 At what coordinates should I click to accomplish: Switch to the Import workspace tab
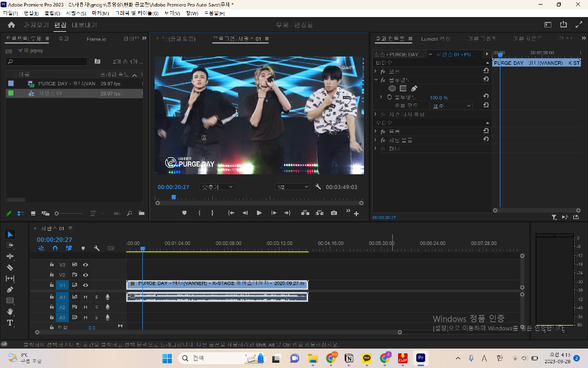pyautogui.click(x=36, y=25)
